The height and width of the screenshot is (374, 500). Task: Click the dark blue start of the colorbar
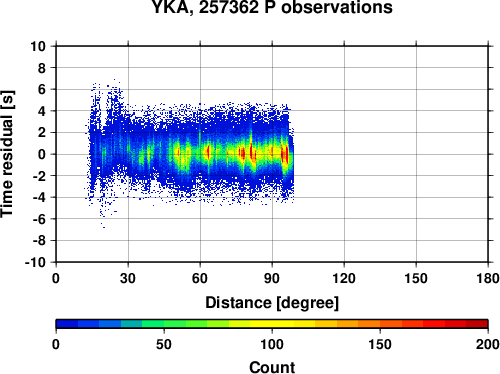coord(67,324)
